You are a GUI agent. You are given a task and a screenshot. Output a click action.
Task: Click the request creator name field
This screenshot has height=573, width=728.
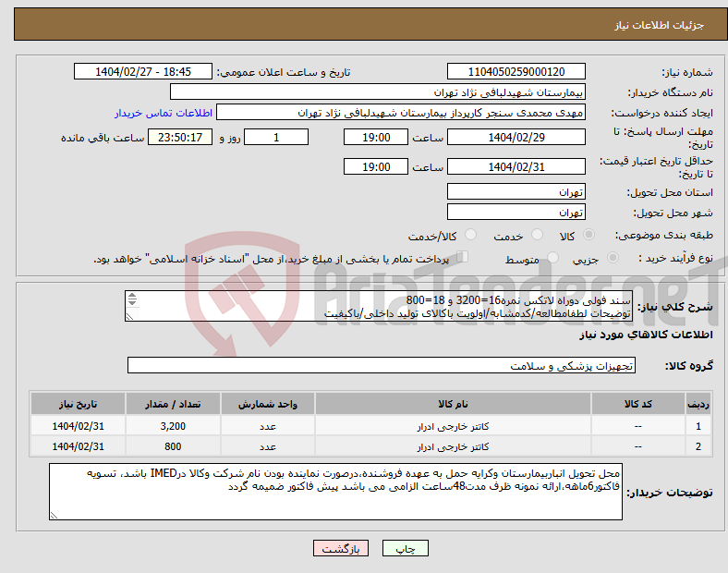401,113
